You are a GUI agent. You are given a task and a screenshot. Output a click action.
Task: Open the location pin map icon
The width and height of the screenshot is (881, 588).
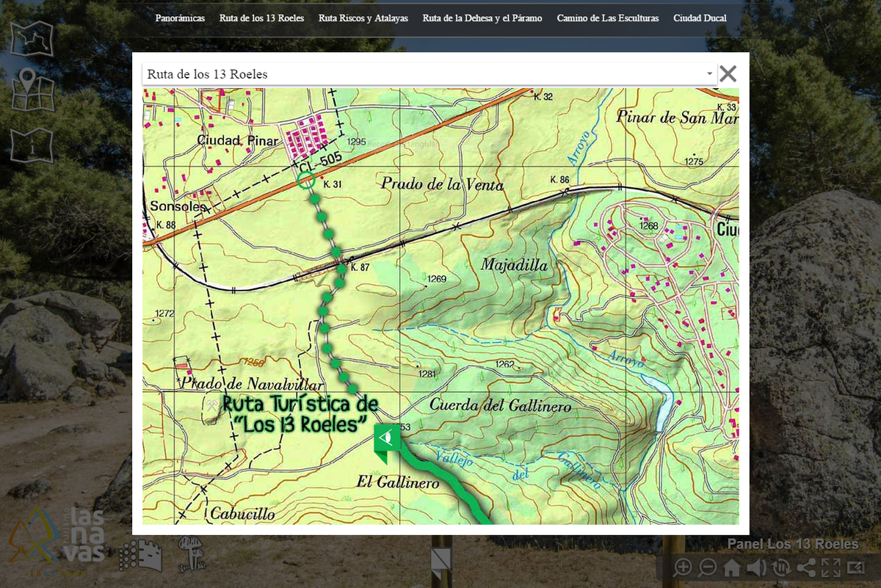[32, 91]
